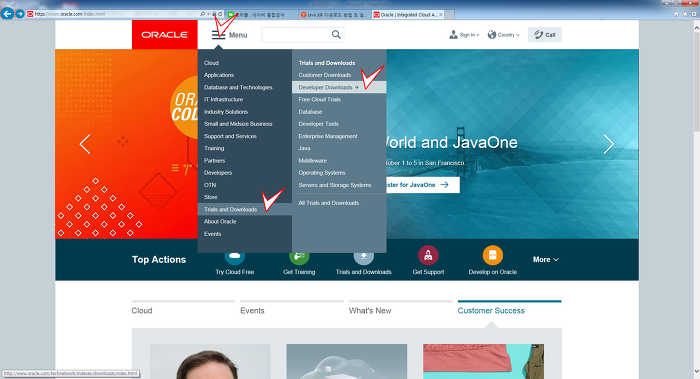
Task: Select Database and Technologies menu item
Action: point(238,87)
